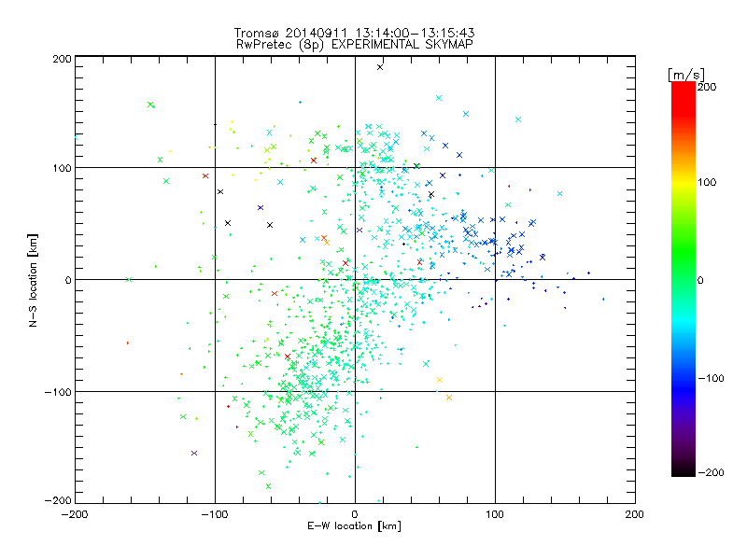Click the y-axis tick label '200'
This screenshot has height=560, width=747.
coord(62,59)
